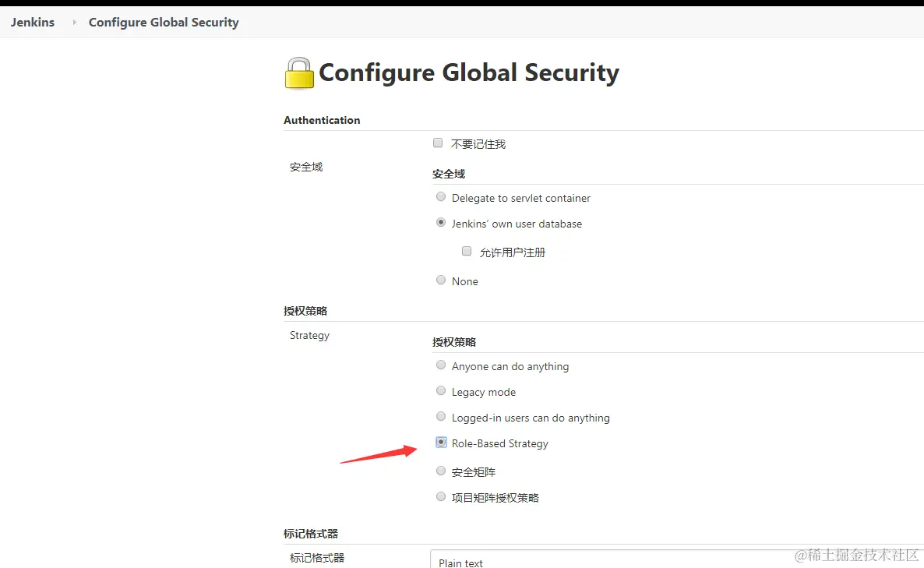Tick the 允许用户注册 checkbox
The image size is (924, 568).
coord(467,252)
